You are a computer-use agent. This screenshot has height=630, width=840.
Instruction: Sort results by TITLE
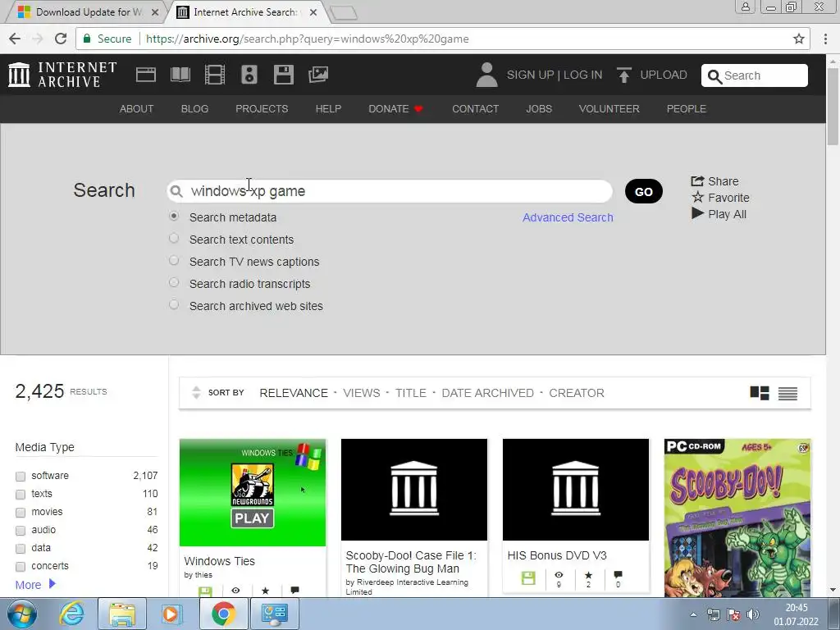pyautogui.click(x=411, y=393)
